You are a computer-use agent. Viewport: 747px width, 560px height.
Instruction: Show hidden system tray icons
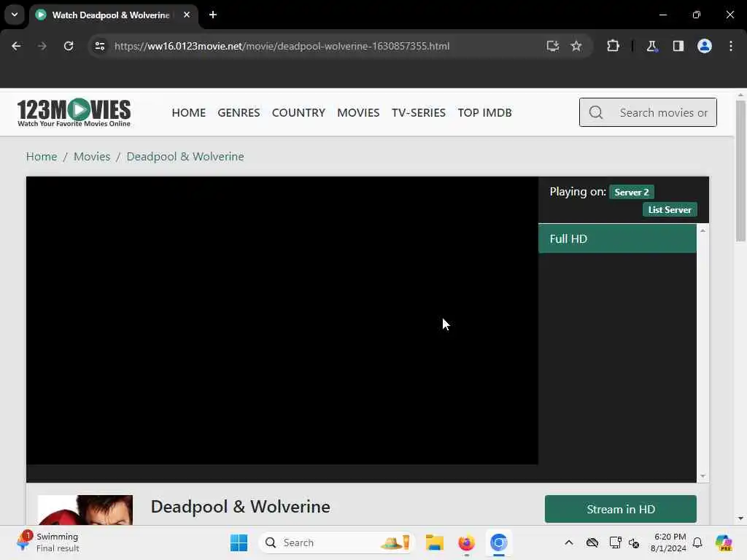[569, 542]
